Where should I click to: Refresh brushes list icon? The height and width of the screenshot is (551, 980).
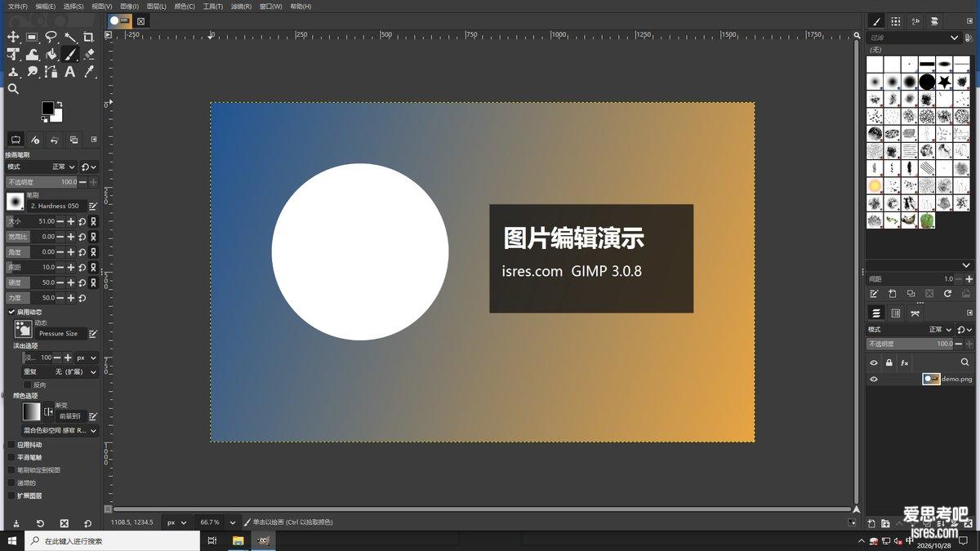947,294
